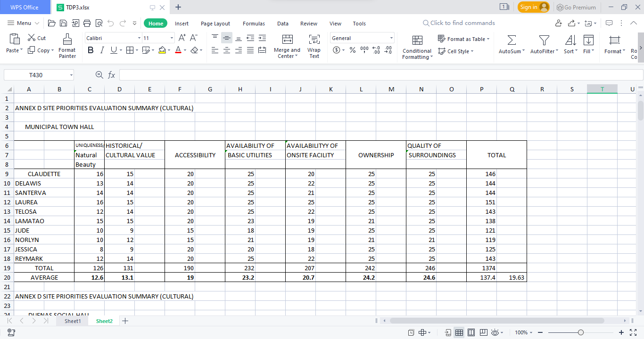This screenshot has height=339, width=644.
Task: Apply percent style to the cell
Action: [x=352, y=50]
